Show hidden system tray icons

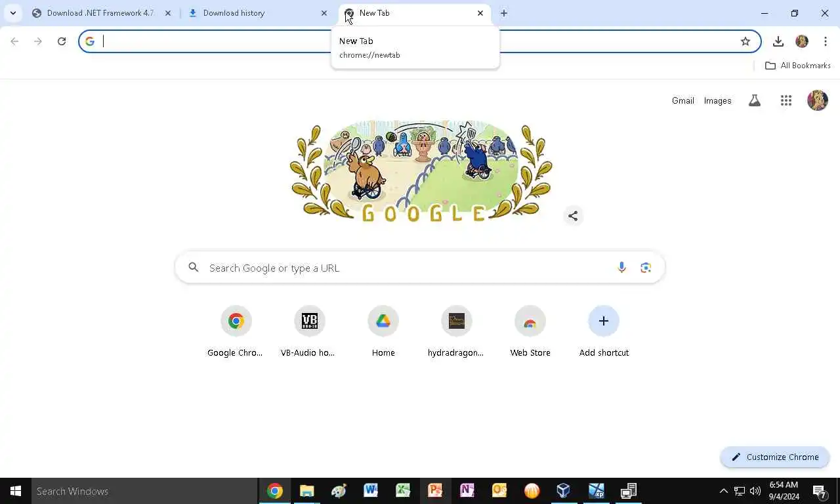723,491
